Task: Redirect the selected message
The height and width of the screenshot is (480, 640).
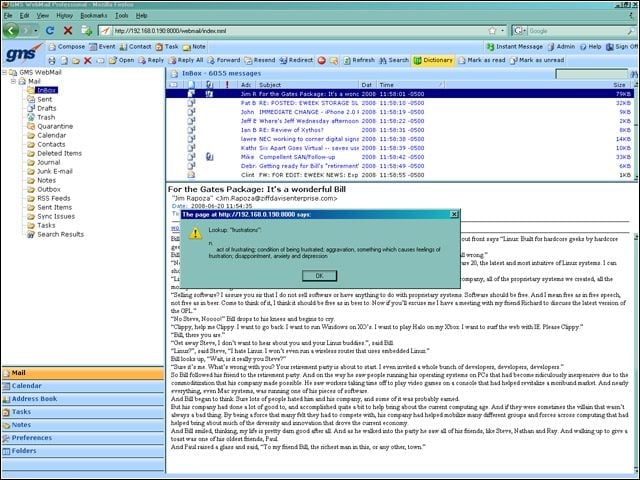Action: coord(296,60)
